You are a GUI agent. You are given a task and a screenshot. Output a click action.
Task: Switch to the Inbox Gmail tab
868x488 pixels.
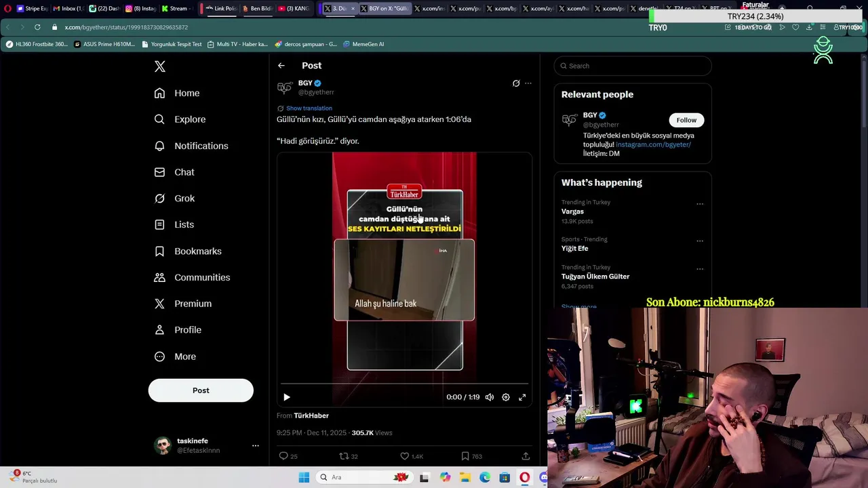pos(68,9)
